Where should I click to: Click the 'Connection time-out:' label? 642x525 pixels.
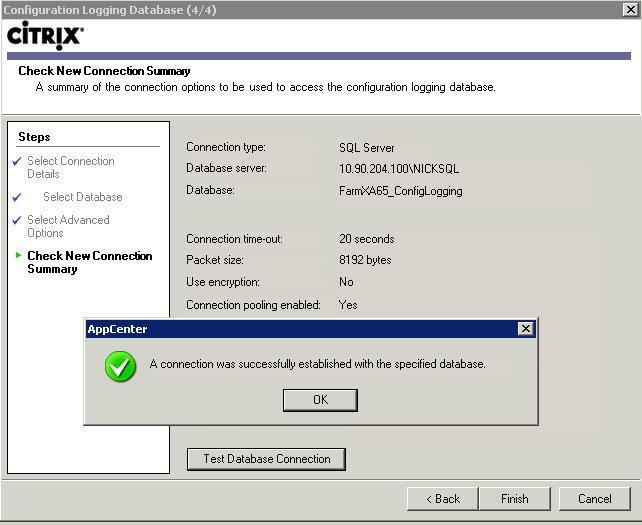234,239
